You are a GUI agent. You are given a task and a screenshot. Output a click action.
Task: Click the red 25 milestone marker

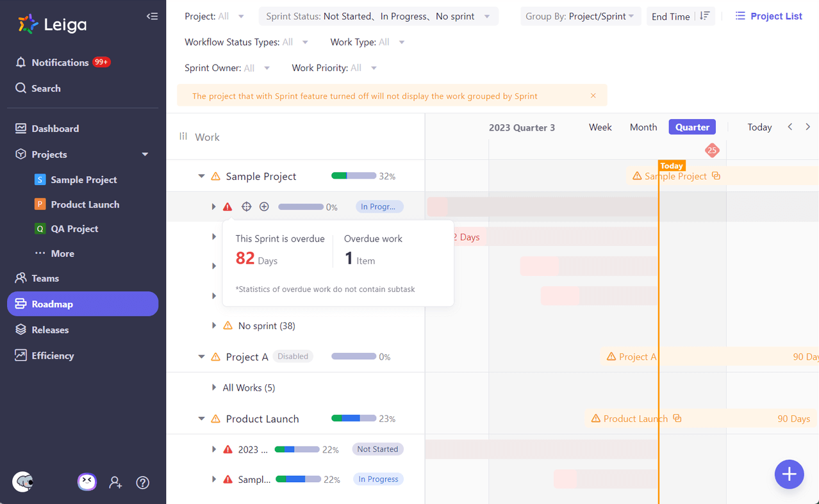click(x=712, y=150)
